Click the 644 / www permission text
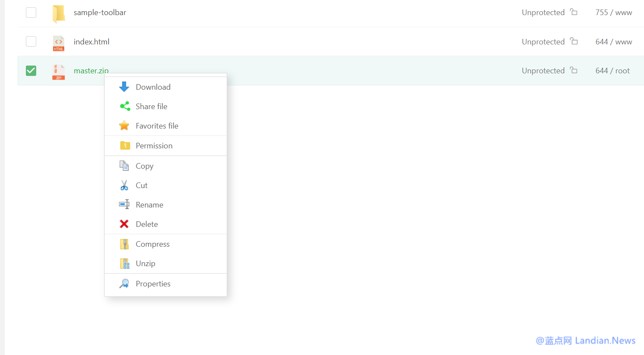This screenshot has width=644, height=355. click(x=613, y=42)
